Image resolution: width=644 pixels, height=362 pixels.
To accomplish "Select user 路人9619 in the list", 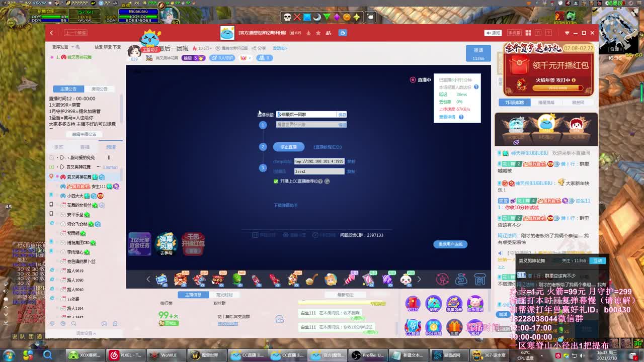I will (75, 270).
